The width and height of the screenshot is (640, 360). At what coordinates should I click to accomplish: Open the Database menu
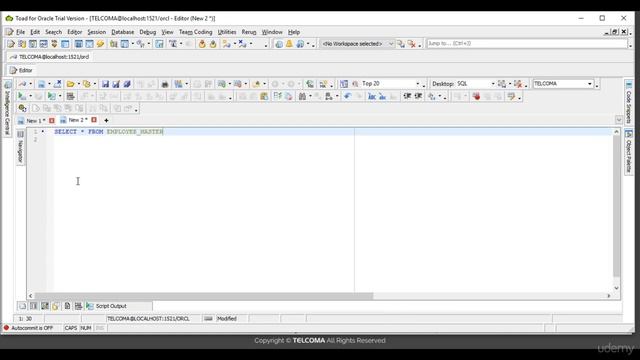point(122,32)
